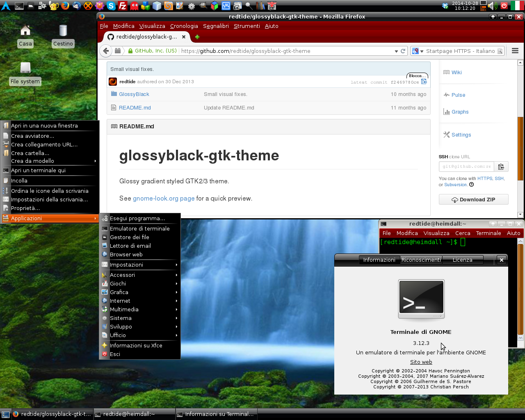This screenshot has width=525, height=420.
Task: Open Firefox Segnalibri menu
Action: tap(216, 26)
